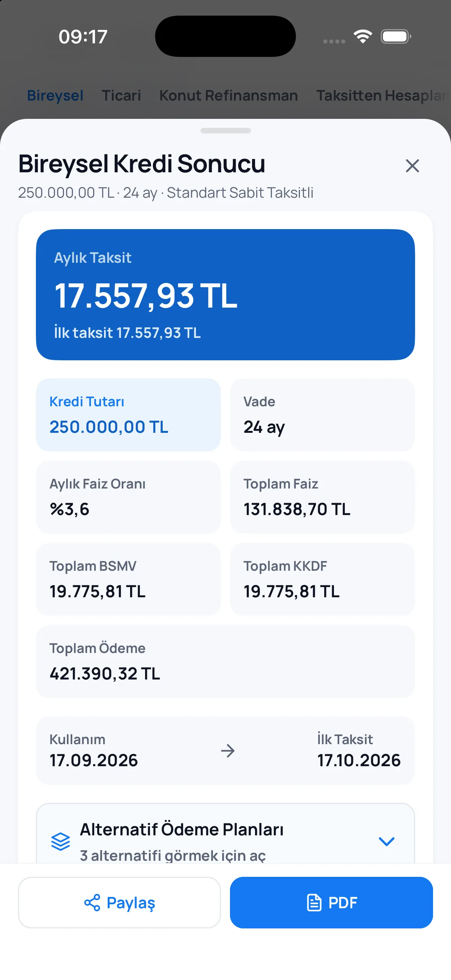451x980 pixels.
Task: Tap the document icon on PDF button
Action: (x=314, y=902)
